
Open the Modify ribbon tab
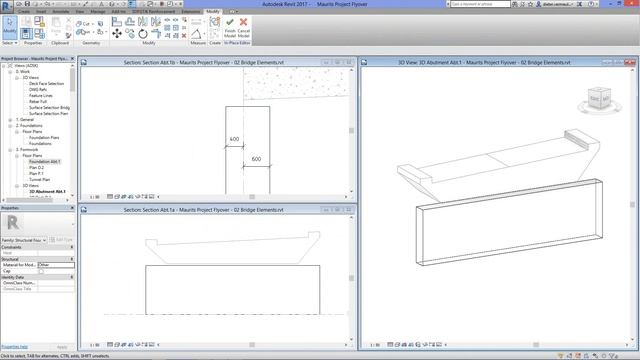(x=213, y=11)
